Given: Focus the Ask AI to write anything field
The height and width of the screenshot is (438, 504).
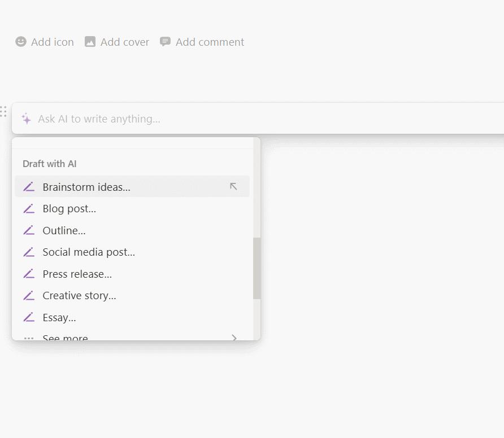Looking at the screenshot, I should coord(226,119).
